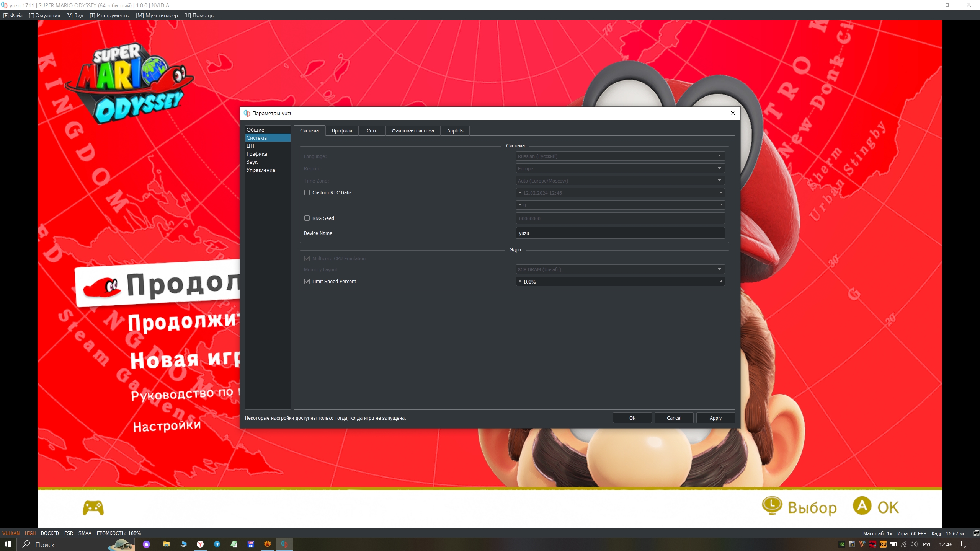Viewport: 980px width, 551px height.
Task: Open the VIM floppy taskbar icon
Action: point(251,544)
